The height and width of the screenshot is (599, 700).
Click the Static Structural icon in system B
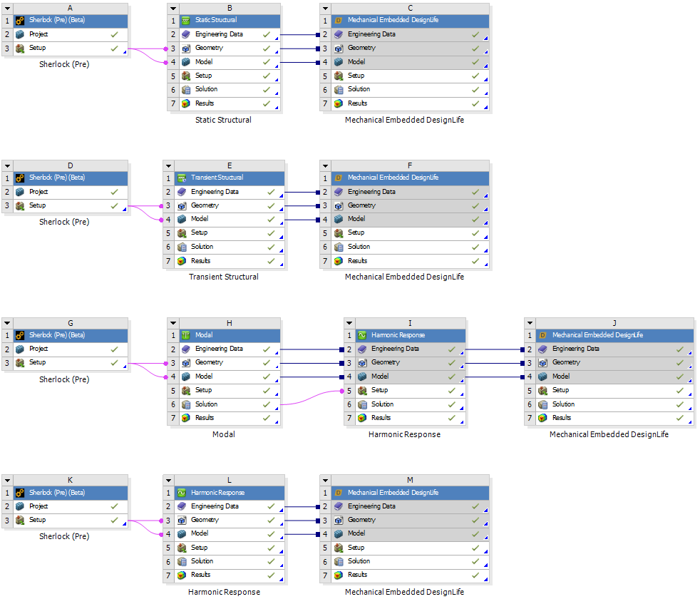click(186, 21)
